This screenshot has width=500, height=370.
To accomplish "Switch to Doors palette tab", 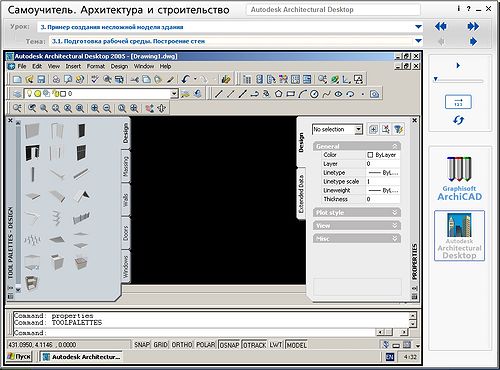I will (x=126, y=233).
